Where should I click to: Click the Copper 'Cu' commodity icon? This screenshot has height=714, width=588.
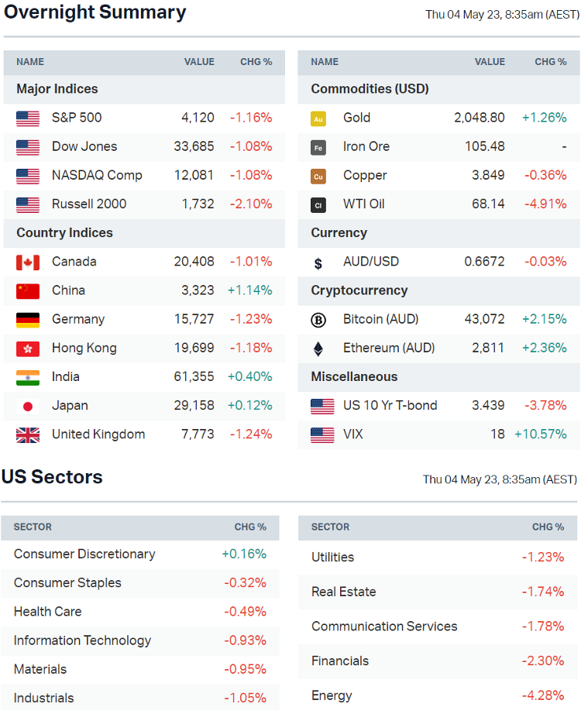pos(318,176)
